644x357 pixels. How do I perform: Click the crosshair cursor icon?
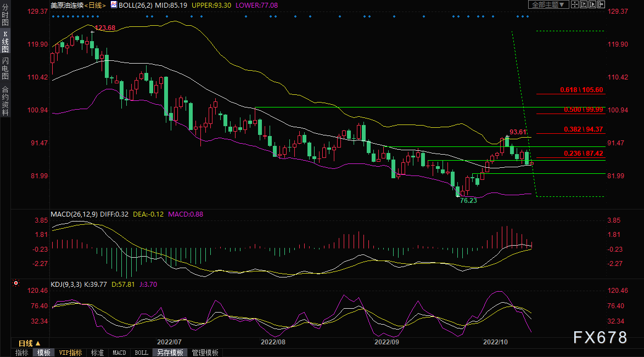tap(575, 4)
